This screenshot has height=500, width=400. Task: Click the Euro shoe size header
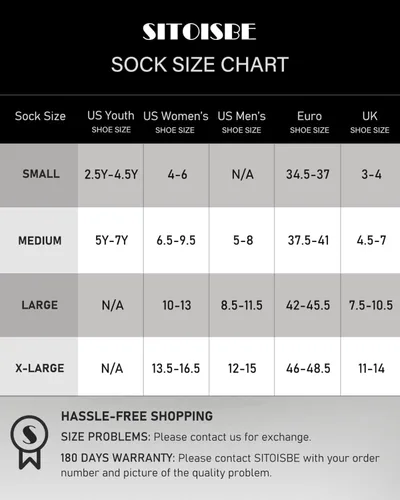point(309,122)
